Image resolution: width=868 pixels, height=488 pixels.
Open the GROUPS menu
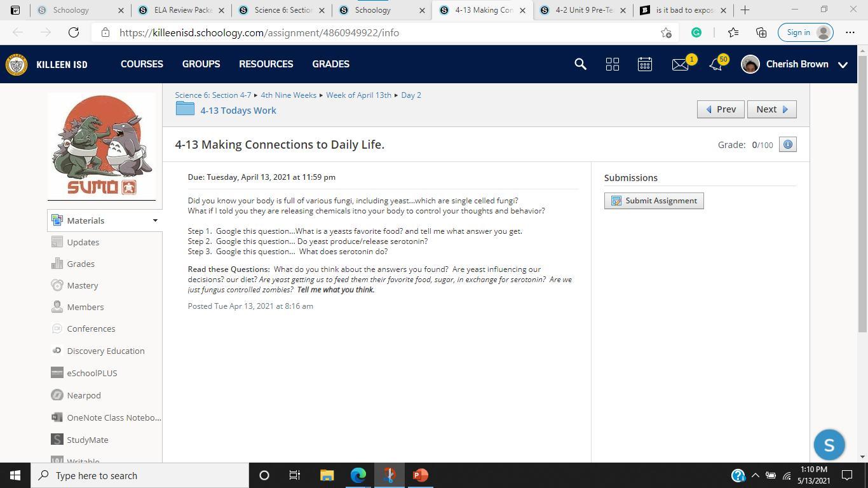201,64
